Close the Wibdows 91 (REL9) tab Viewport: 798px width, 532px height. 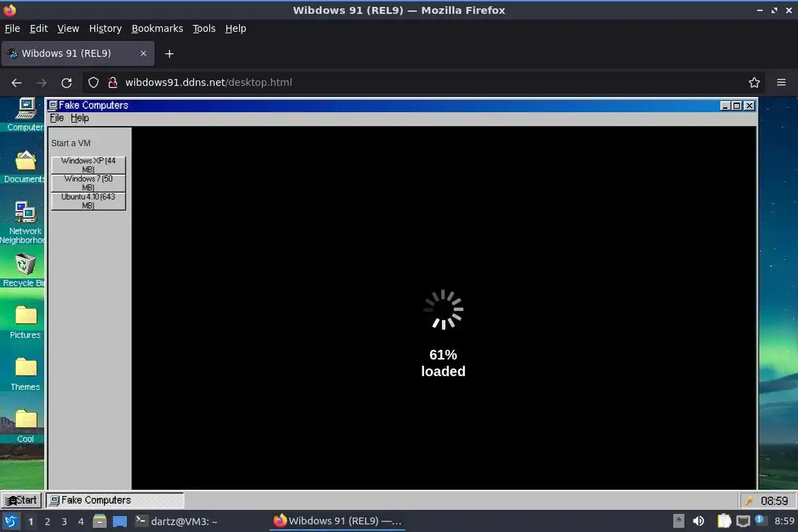[143, 53]
